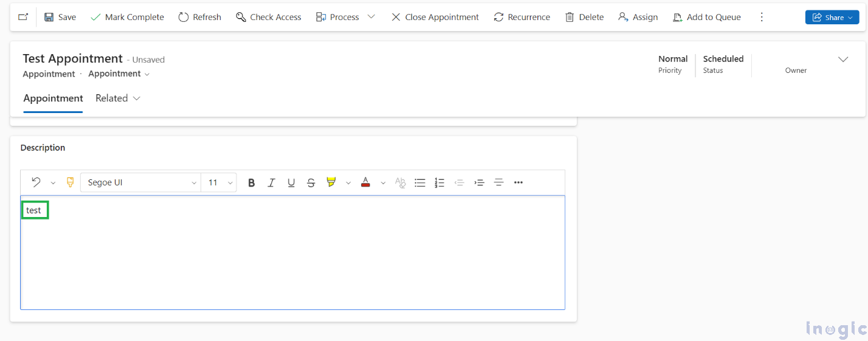Insert a numbered list
Viewport: 868px width, 341px height.
point(439,182)
